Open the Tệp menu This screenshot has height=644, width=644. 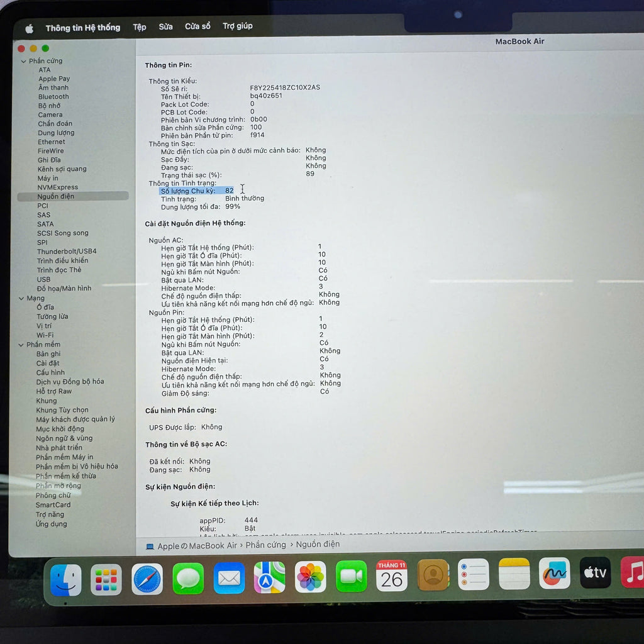pos(139,27)
